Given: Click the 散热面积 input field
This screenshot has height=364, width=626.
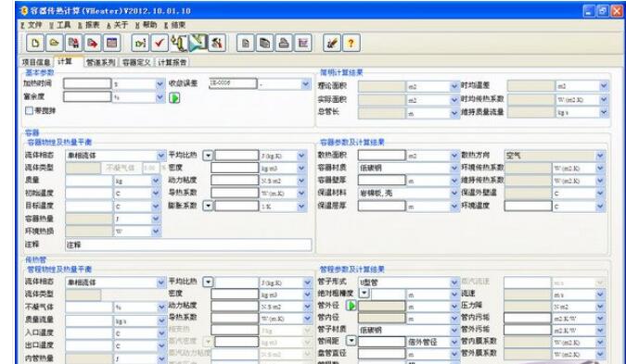Looking at the screenshot, I should tap(382, 155).
